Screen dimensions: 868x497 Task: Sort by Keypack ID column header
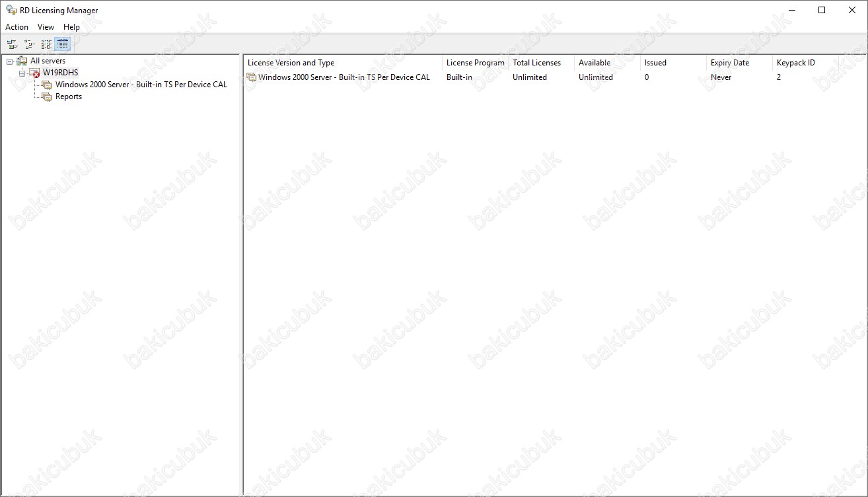point(805,63)
